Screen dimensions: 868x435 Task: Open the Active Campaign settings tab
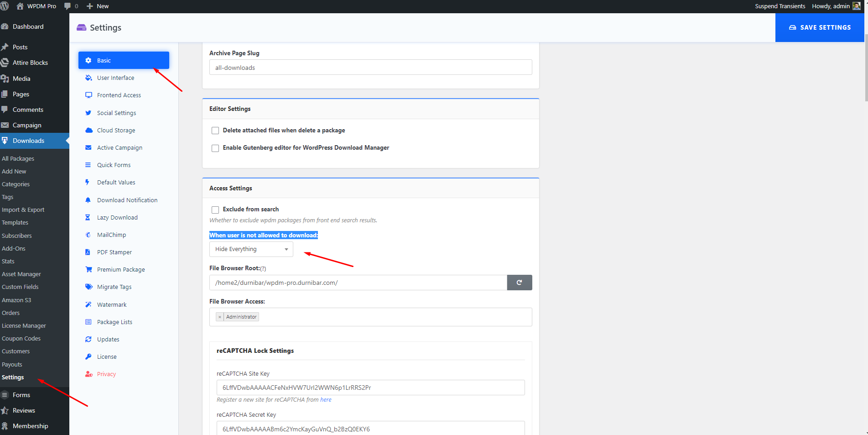tap(120, 147)
